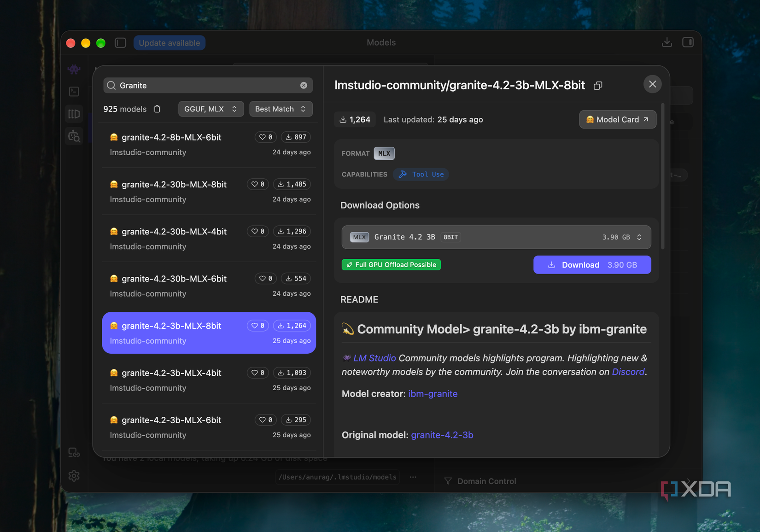760x532 pixels.
Task: Like granite-4.2-3b-MLX-6bit with heart button
Action: pos(266,420)
